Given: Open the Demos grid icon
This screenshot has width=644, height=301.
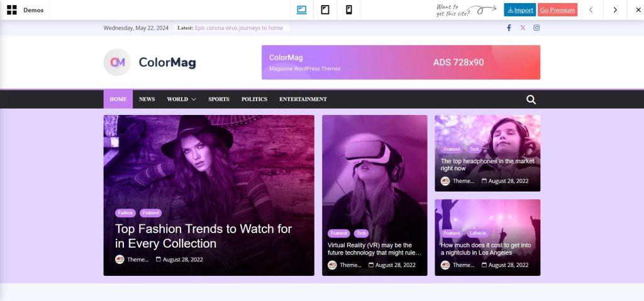Looking at the screenshot, I should coord(12,10).
